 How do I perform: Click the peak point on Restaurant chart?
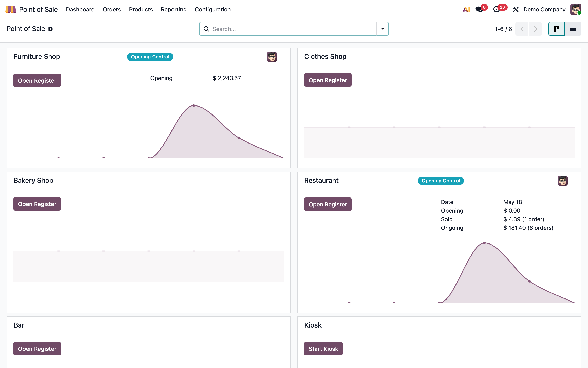484,243
